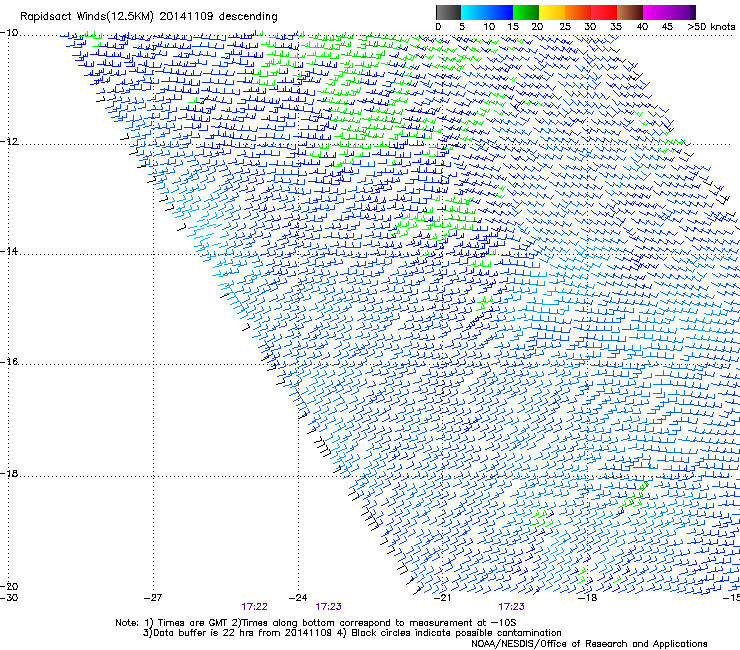
Task: Click the longitude axis label '-21'
Action: [442, 598]
